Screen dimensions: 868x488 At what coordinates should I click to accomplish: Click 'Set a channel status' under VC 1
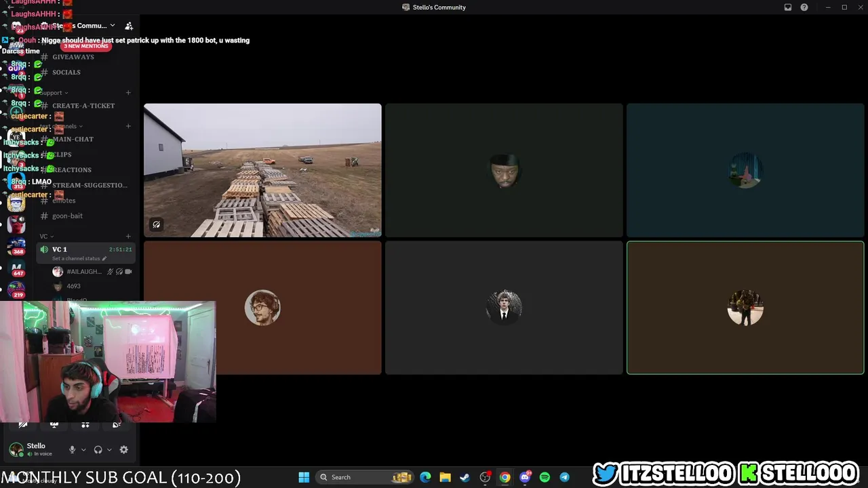click(x=79, y=258)
